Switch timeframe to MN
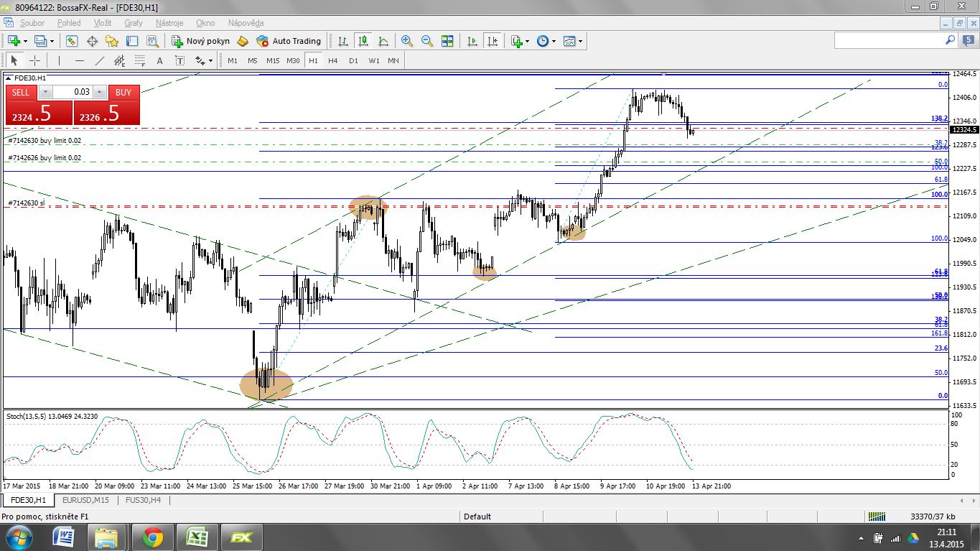Viewport: 980px width, 551px height. point(393,60)
